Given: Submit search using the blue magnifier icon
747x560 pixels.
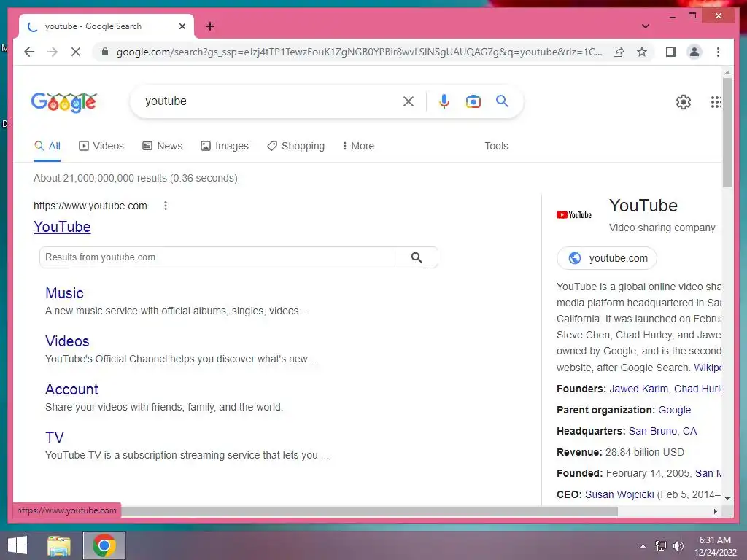Looking at the screenshot, I should tap(502, 101).
